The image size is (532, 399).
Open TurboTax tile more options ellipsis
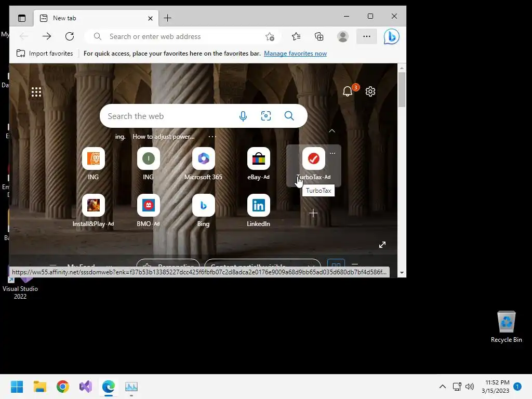pos(332,153)
